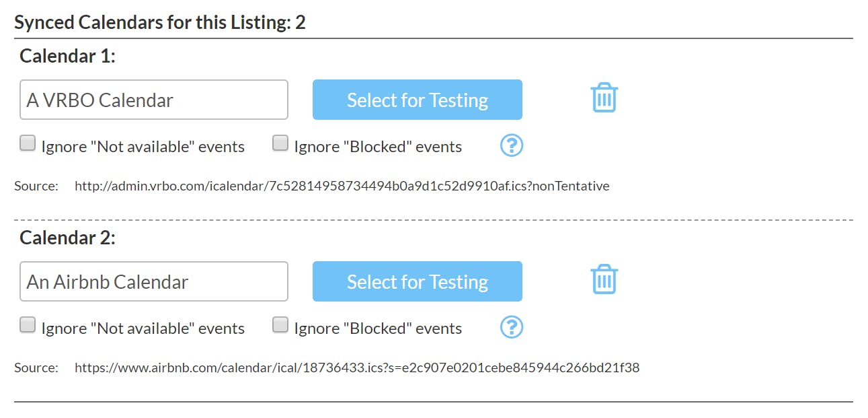
Task: Click the dashed divider between the two calendars
Action: click(433, 220)
